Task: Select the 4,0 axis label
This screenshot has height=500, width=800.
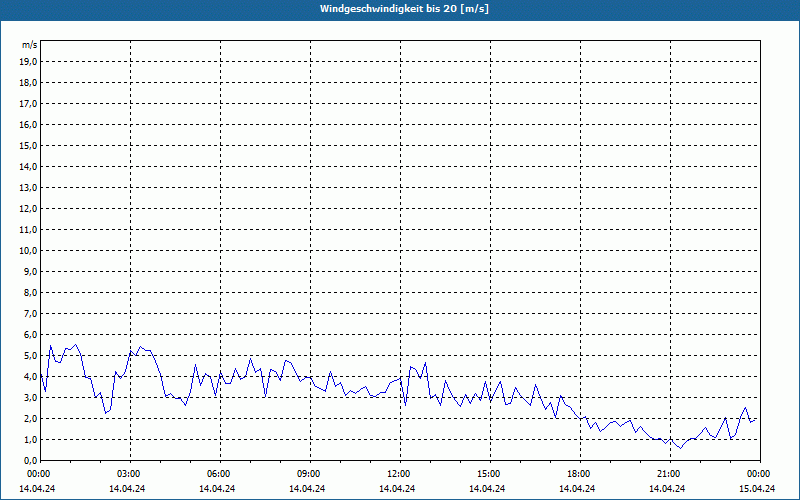Action: coord(30,377)
